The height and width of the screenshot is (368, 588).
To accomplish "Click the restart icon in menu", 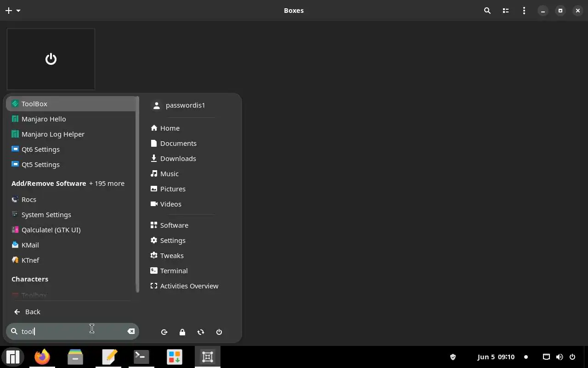I will click(201, 332).
